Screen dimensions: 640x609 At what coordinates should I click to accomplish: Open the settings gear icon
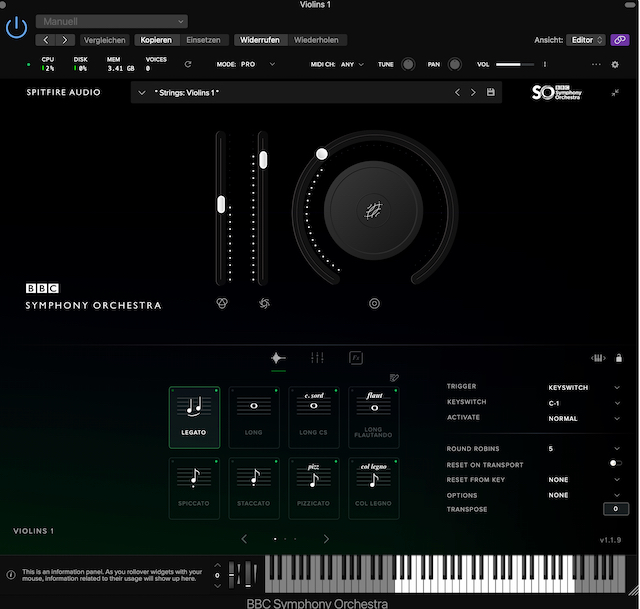(615, 64)
